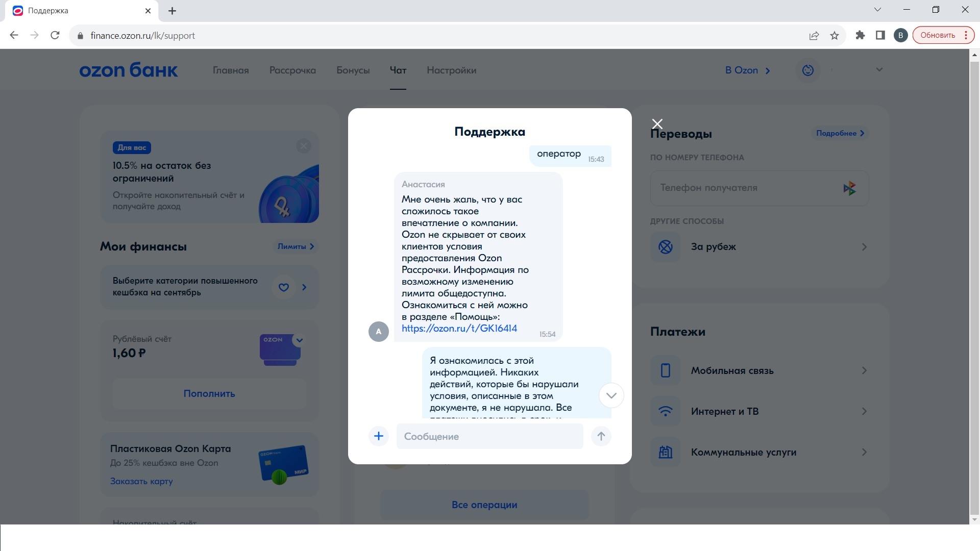Dismiss the 10.5% на остаток promo banner
Image resolution: width=980 pixels, height=551 pixels.
[x=304, y=146]
